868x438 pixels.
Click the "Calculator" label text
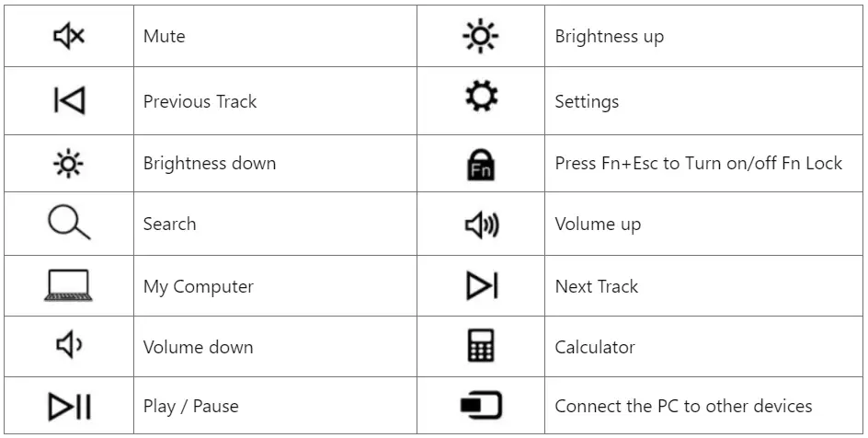tap(595, 347)
